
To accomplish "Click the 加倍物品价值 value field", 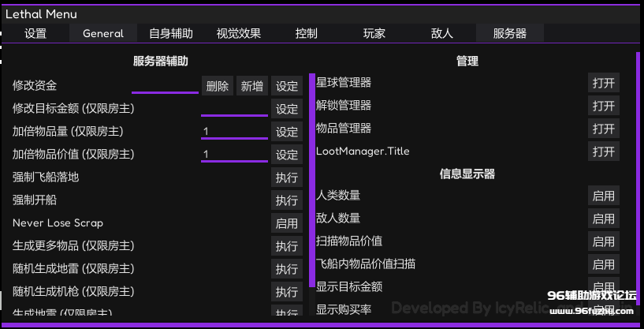I will click(234, 155).
